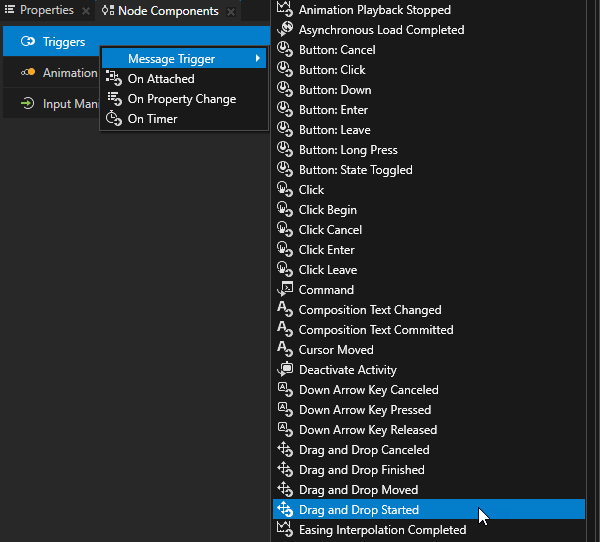Select Click Cancel trigger text
Viewport: 600px width, 542px height.
[x=330, y=230]
